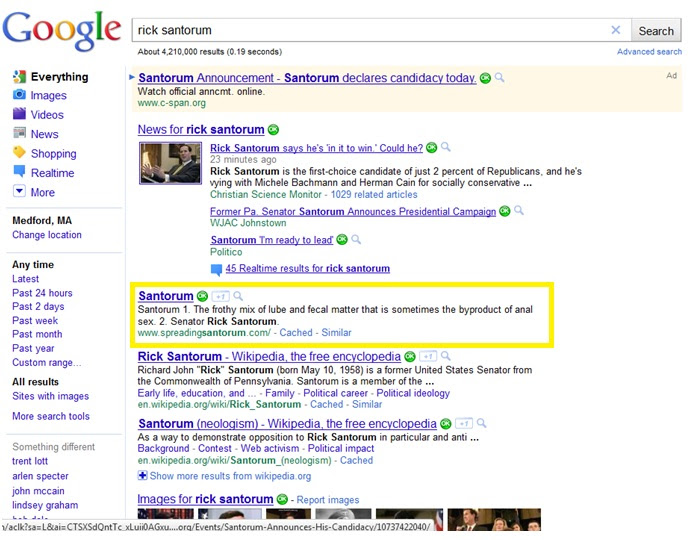Click preview magnifier beside 'I'm ready to lead' headline
This screenshot has width=692, height=540.
pyautogui.click(x=356, y=239)
